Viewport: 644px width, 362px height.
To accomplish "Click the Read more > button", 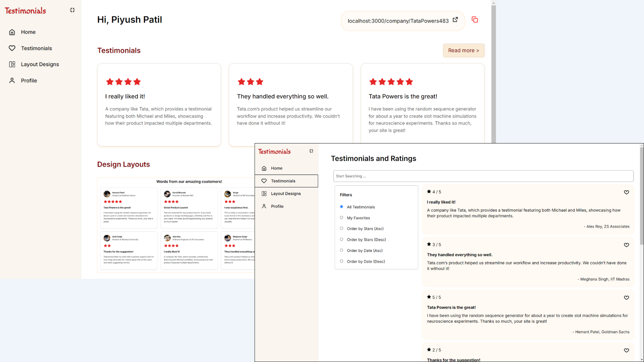I will (464, 50).
